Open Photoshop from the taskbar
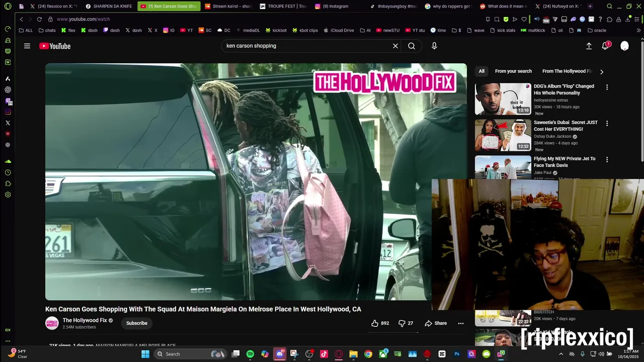Image resolution: width=644 pixels, height=362 pixels. (457, 354)
